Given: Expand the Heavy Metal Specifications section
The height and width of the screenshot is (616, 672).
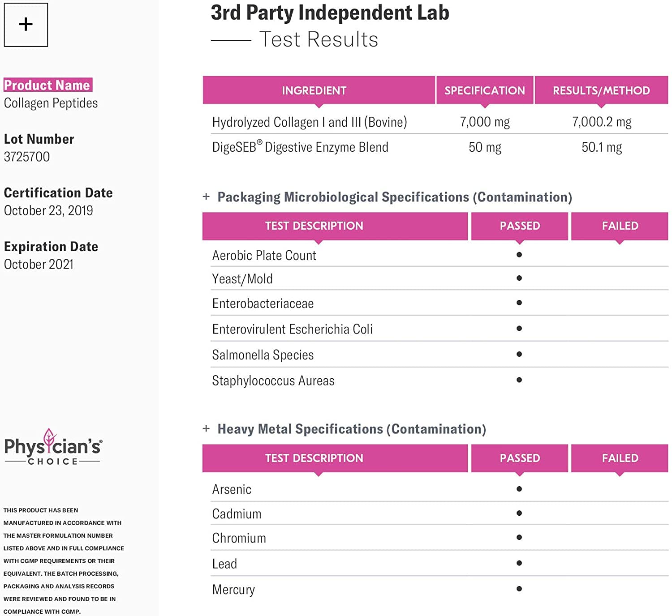Looking at the screenshot, I should click(x=206, y=428).
